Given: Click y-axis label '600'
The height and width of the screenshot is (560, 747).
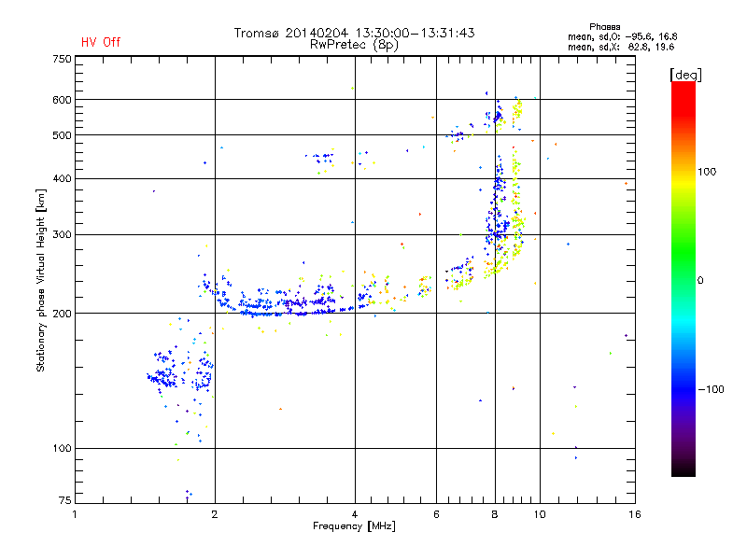Looking at the screenshot, I should 62,100.
